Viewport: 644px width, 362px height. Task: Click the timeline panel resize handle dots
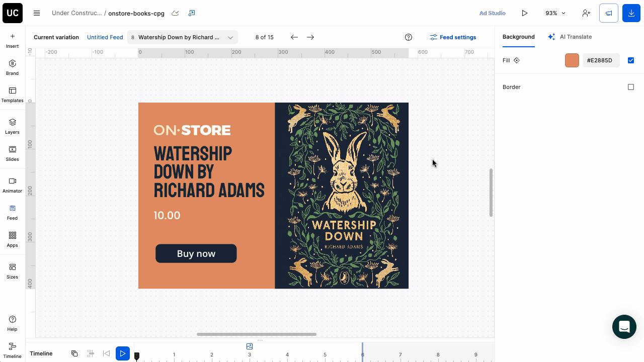click(260, 340)
